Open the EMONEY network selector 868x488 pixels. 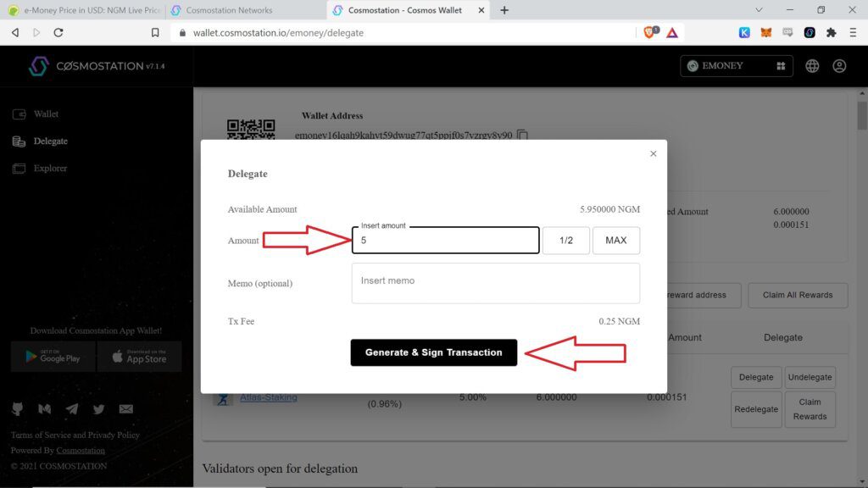coord(737,66)
